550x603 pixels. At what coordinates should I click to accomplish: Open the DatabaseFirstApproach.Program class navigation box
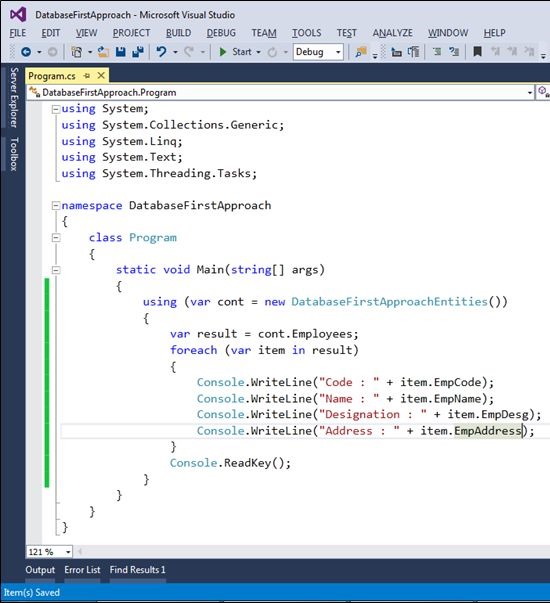click(281, 92)
